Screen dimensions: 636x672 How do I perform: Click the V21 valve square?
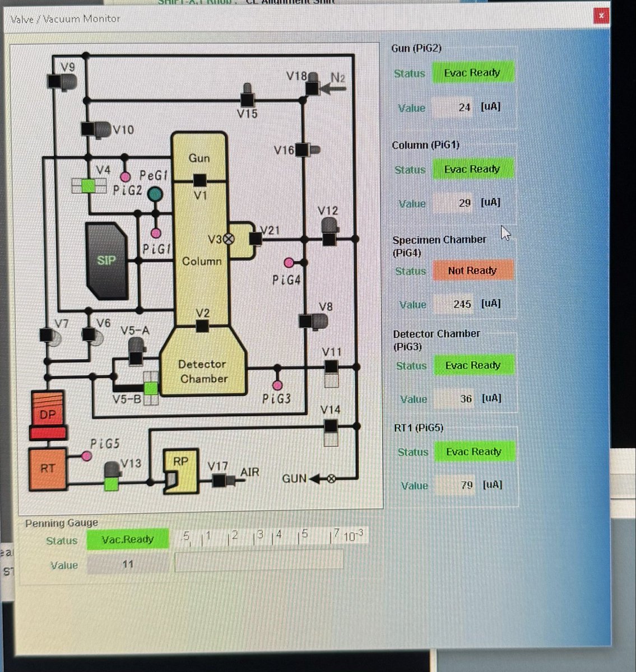click(255, 239)
